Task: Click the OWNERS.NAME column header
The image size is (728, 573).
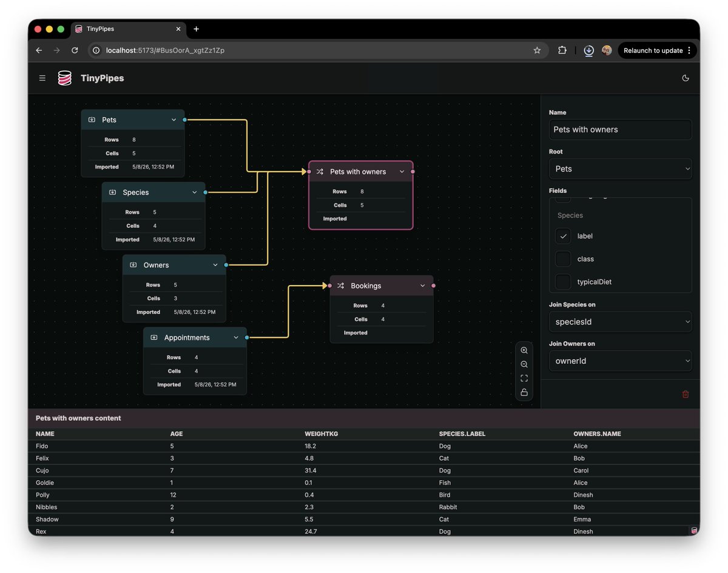Action: (x=597, y=434)
